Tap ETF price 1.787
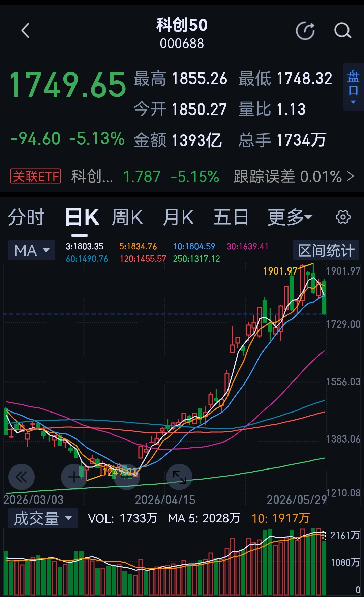The width and height of the screenshot is (364, 597). pos(142,177)
